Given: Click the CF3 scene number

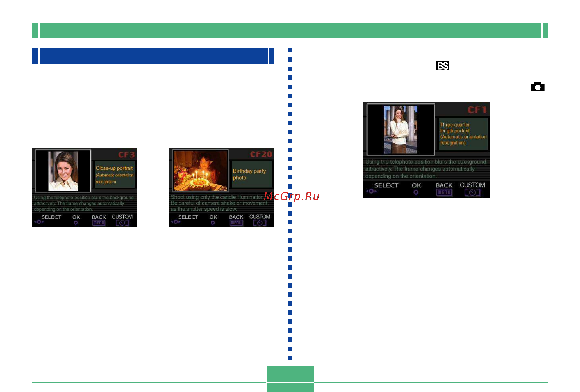Looking at the screenshot, I should (x=126, y=155).
